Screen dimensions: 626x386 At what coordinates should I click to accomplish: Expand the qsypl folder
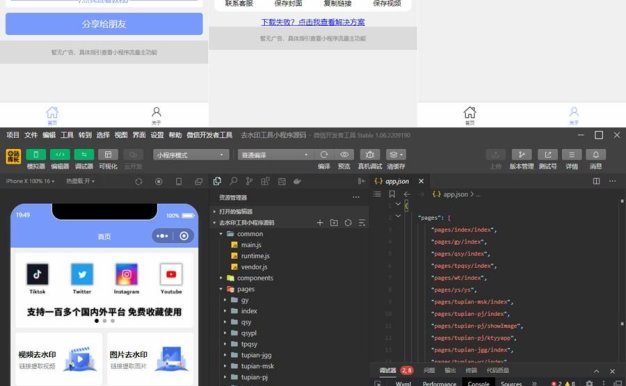pyautogui.click(x=249, y=333)
